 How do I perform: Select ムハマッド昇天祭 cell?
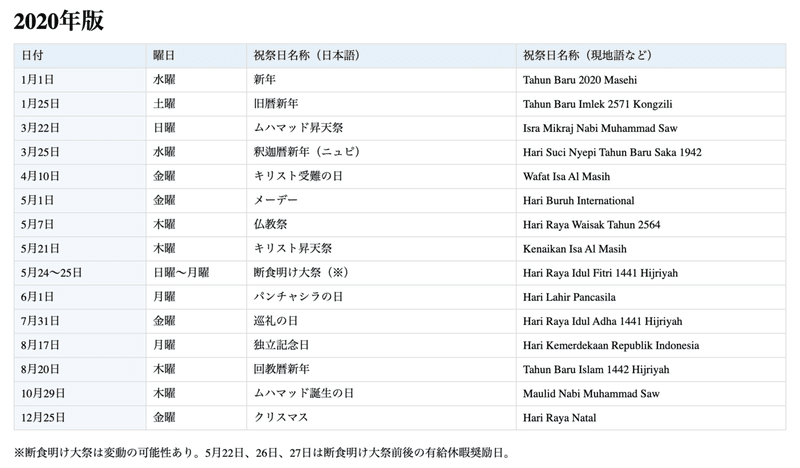(381, 128)
